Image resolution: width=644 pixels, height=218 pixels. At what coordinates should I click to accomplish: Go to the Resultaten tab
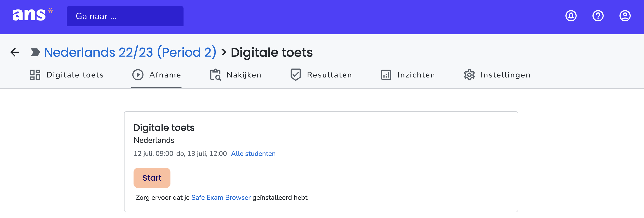321,75
